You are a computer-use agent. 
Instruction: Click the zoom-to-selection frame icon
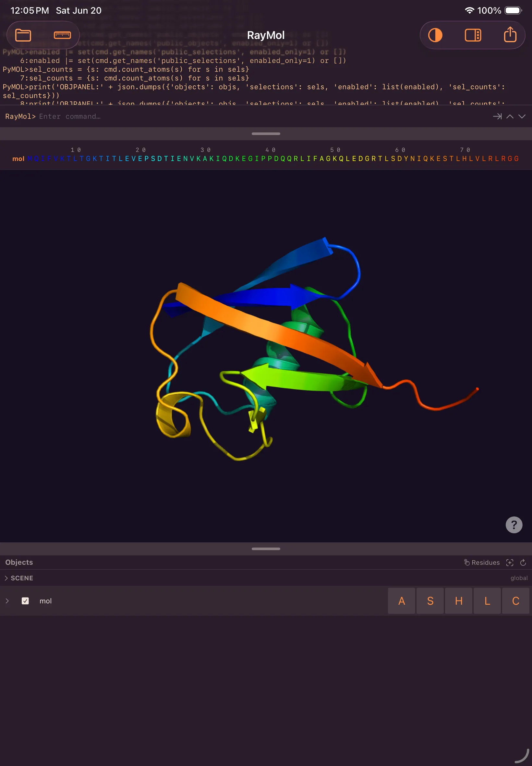[x=509, y=562]
